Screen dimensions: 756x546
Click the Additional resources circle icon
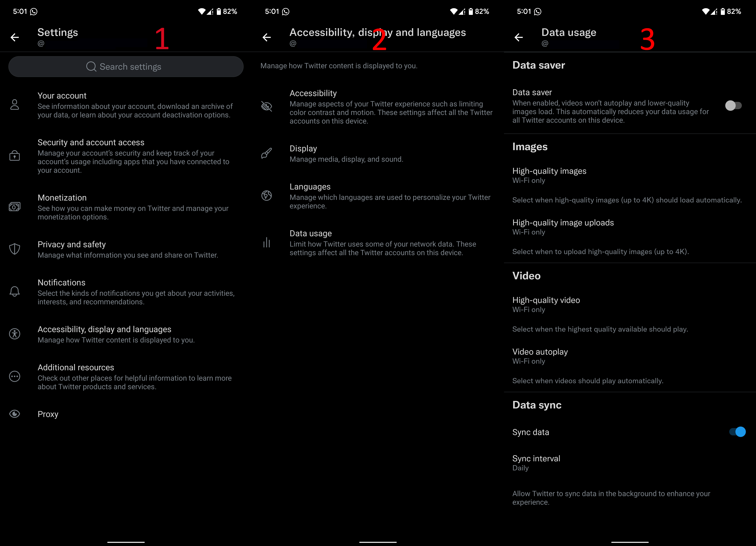[x=15, y=376]
